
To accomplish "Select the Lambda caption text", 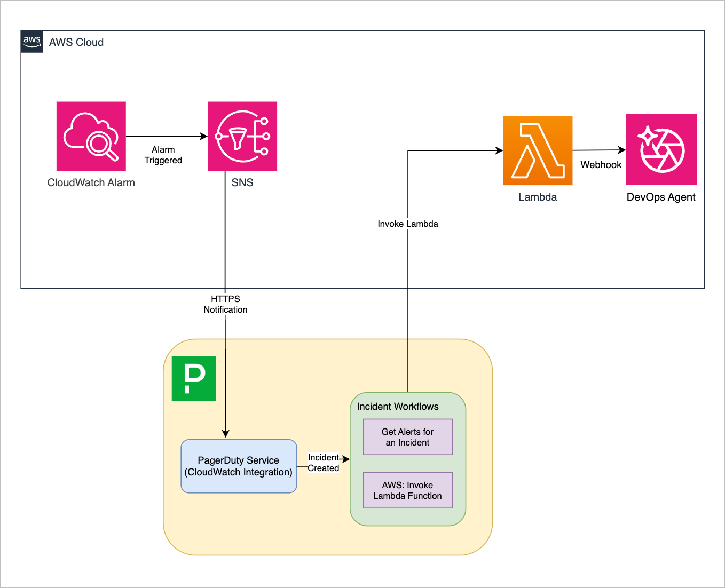I will [x=538, y=197].
